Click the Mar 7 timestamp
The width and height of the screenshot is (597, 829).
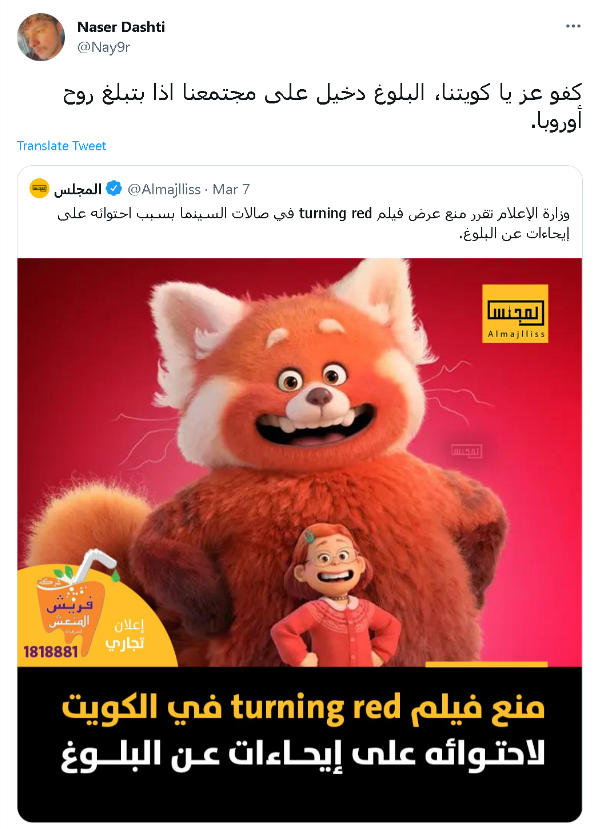point(231,189)
